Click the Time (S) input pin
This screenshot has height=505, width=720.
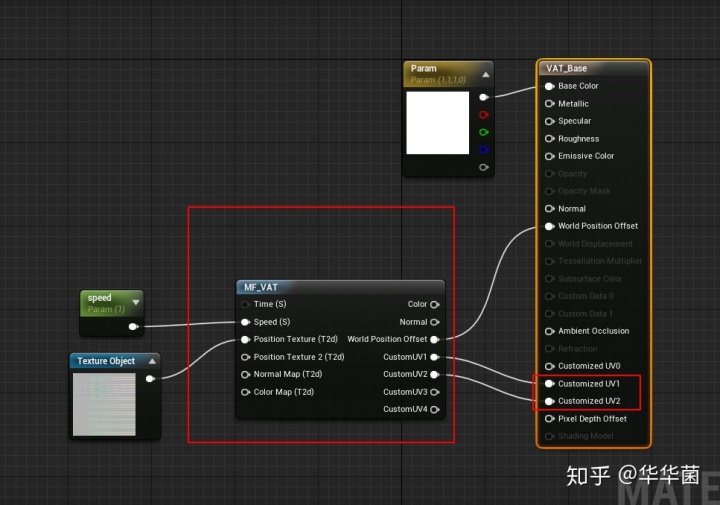pos(245,304)
